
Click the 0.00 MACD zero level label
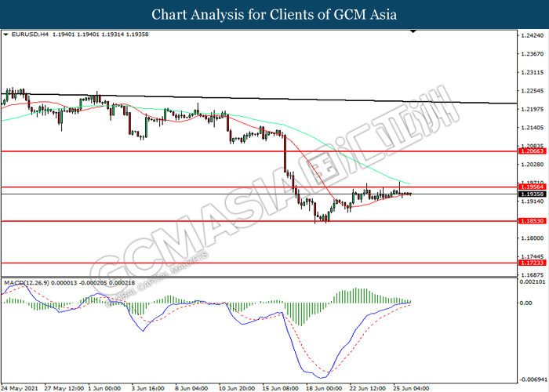526,303
